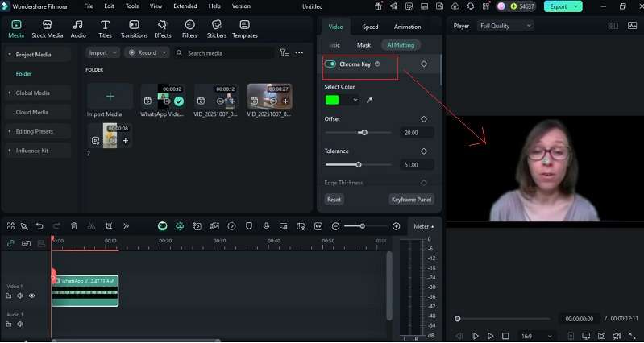Open the Audio library tab
Screen dimensions: 644x343
pyautogui.click(x=78, y=29)
